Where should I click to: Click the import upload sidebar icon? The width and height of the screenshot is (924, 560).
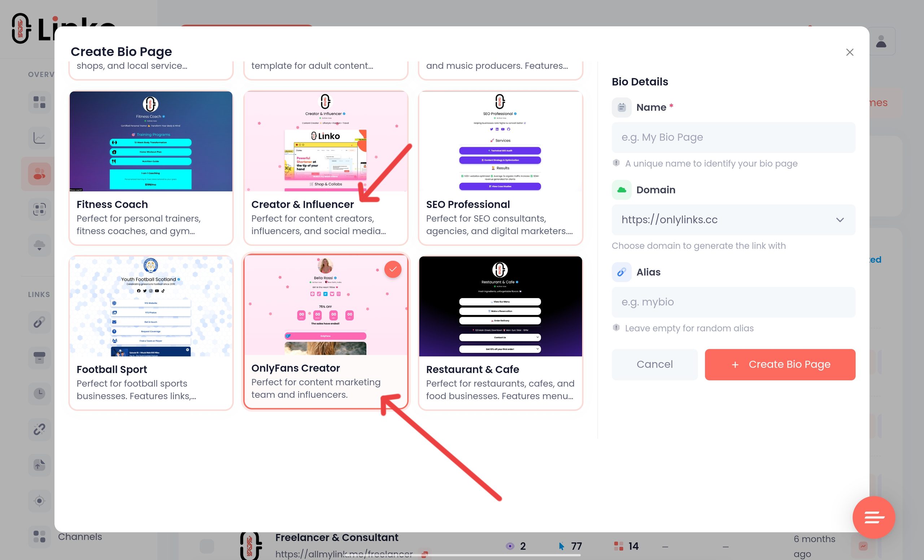coord(39,465)
